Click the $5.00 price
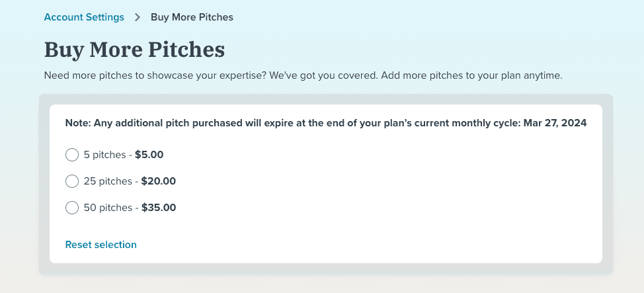 [x=149, y=155]
